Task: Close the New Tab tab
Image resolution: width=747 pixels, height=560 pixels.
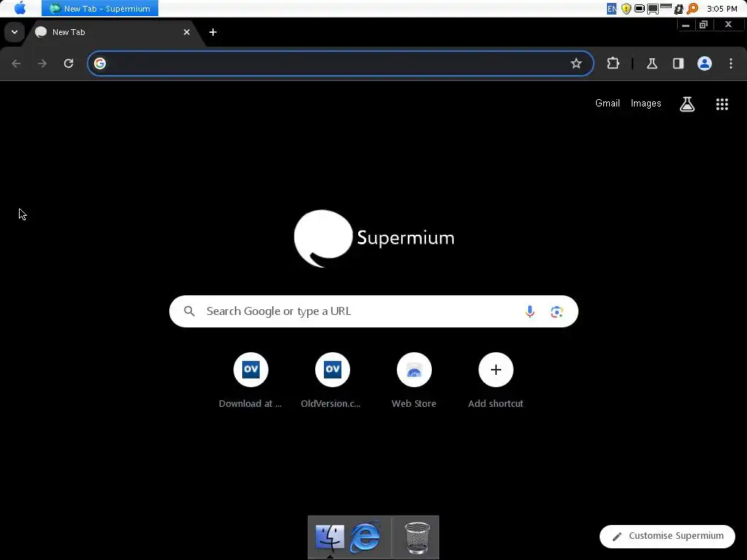Action: (187, 32)
